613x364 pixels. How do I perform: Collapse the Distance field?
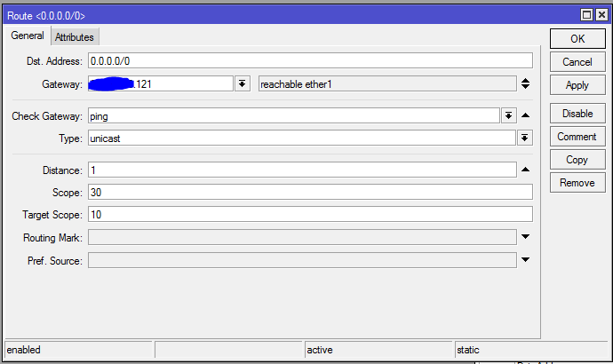(x=525, y=170)
